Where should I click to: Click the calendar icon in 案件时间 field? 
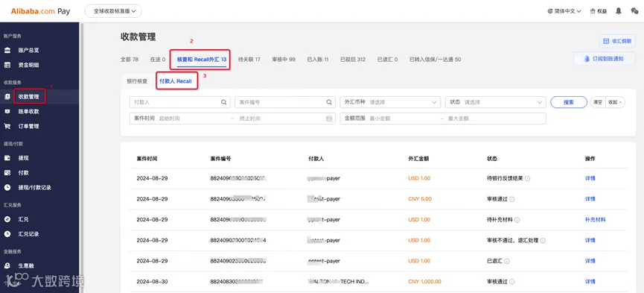(328, 119)
